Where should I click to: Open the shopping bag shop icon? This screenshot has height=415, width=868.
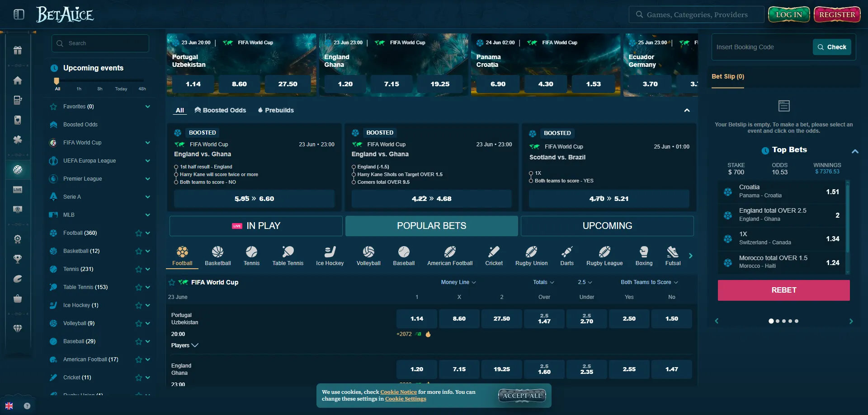(x=18, y=299)
